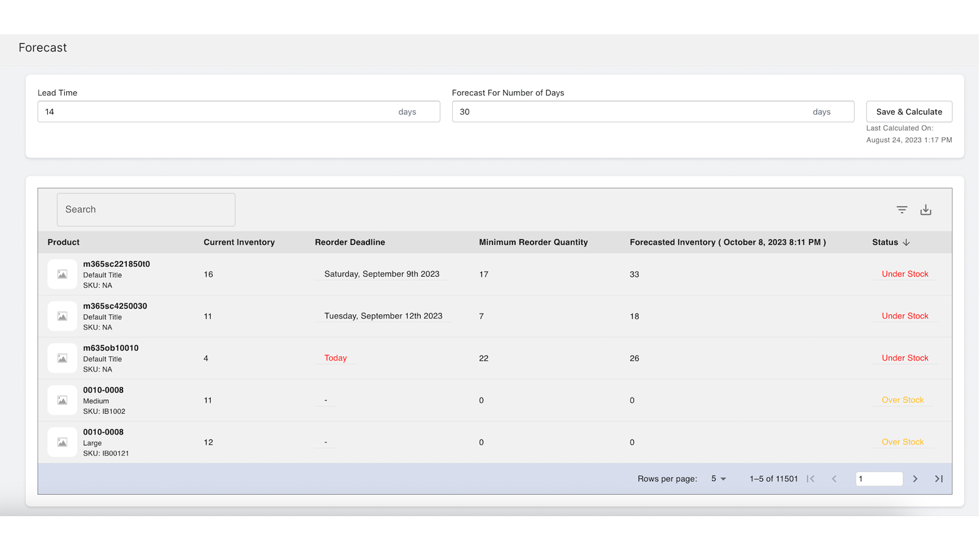
Task: Click Saturday, September 9th 2023 deadline
Action: point(382,274)
